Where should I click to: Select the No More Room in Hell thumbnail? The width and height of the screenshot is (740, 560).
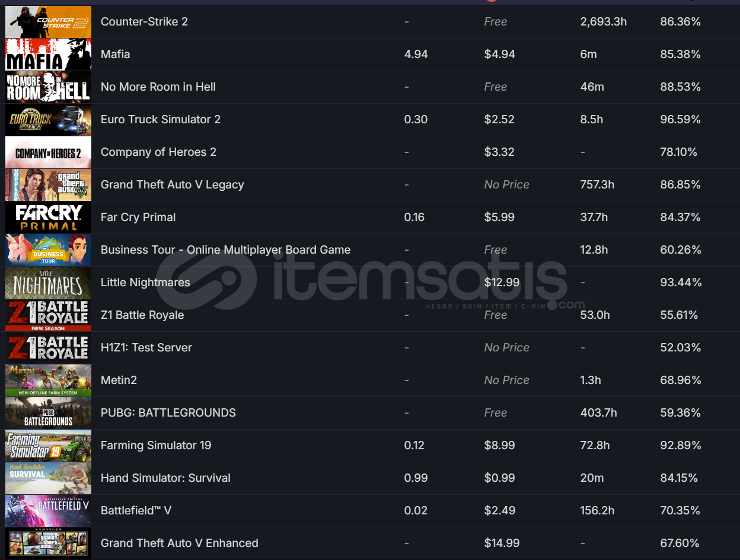point(48,87)
